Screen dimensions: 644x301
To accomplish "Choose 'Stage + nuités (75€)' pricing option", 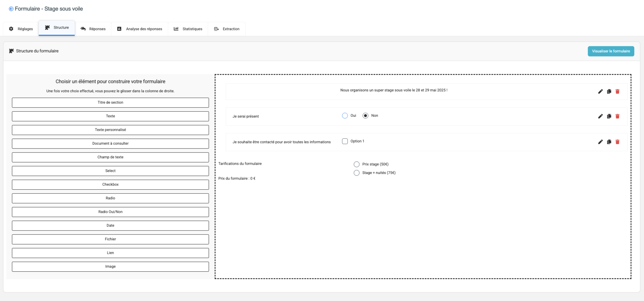I will 356,173.
